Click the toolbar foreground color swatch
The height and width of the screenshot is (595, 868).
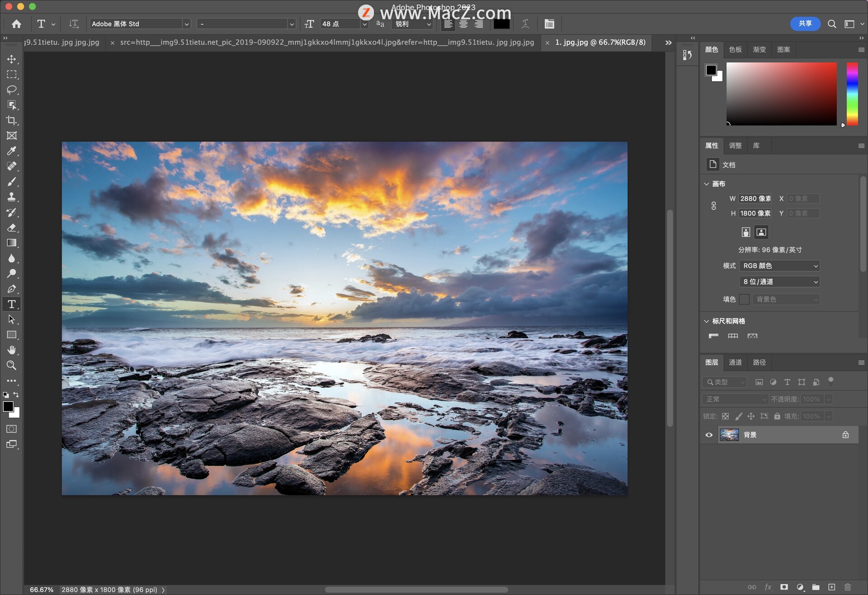pyautogui.click(x=8, y=406)
